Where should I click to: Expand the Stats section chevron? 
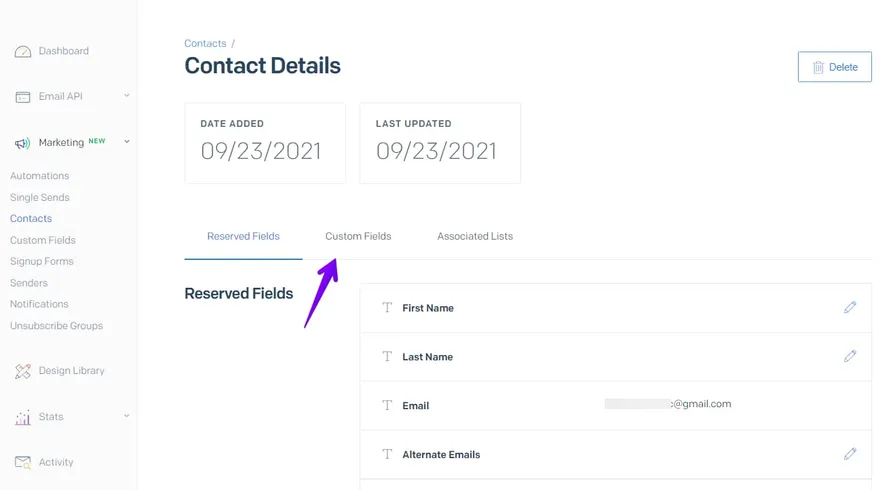point(127,416)
